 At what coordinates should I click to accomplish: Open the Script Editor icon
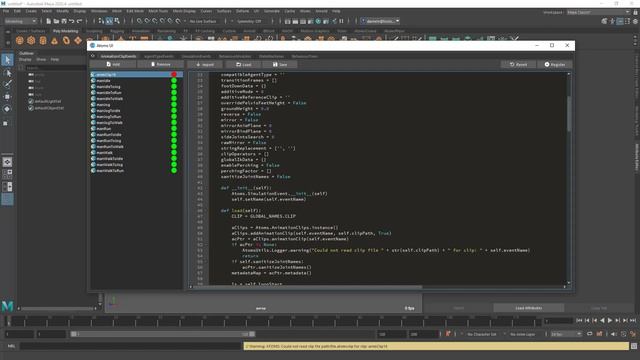point(633,346)
